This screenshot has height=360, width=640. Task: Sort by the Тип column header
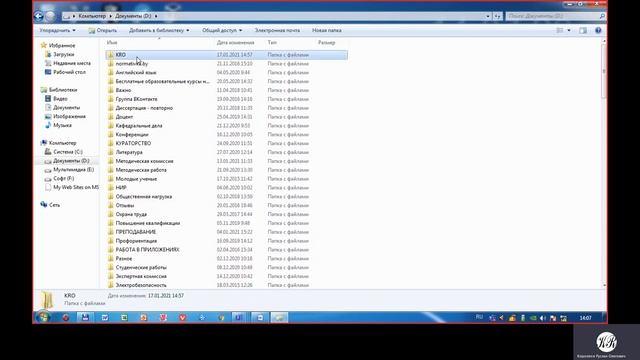(x=272, y=42)
